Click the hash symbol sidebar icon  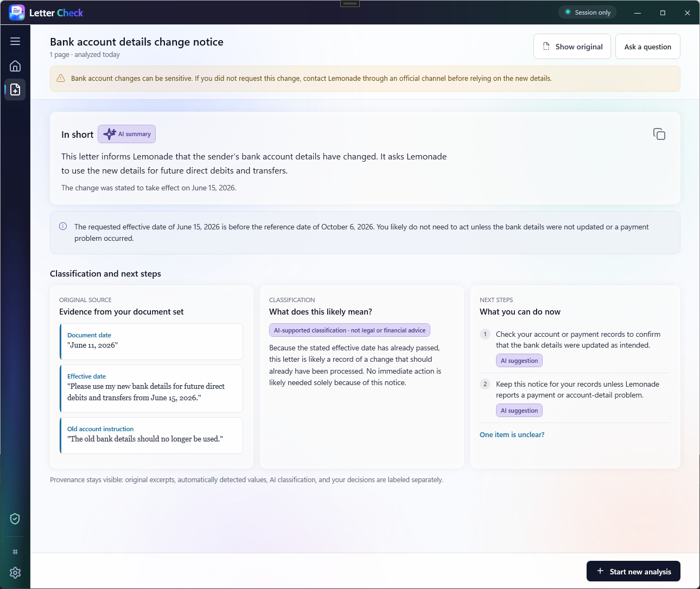point(15,552)
